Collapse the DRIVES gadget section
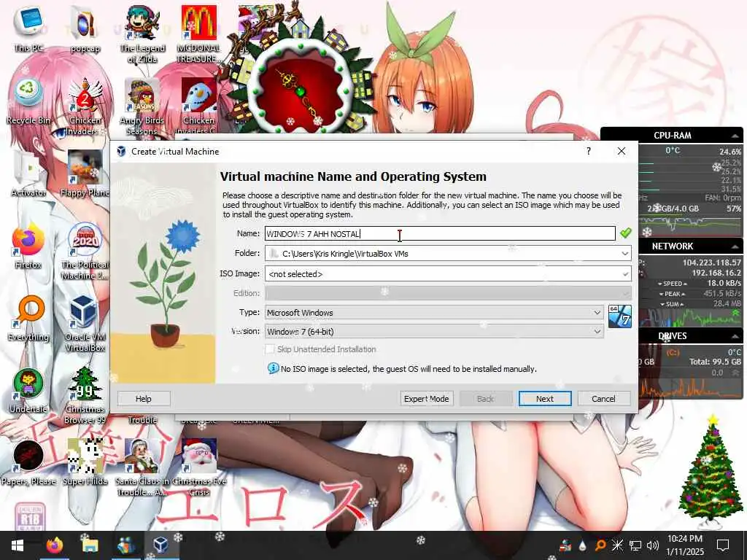 coord(735,336)
